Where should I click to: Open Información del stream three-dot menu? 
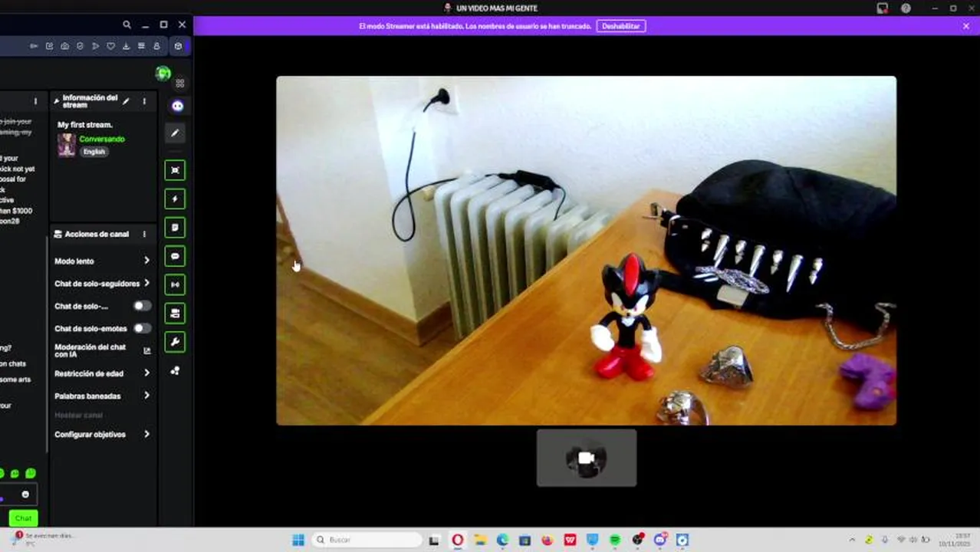click(x=144, y=101)
